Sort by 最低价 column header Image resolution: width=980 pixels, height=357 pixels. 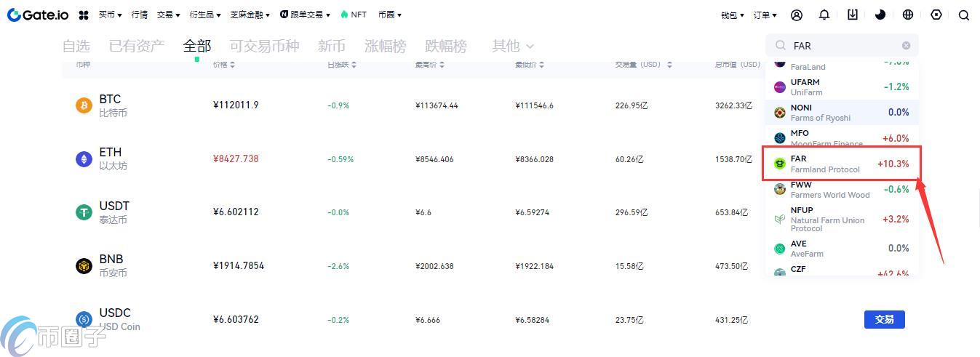[x=530, y=65]
